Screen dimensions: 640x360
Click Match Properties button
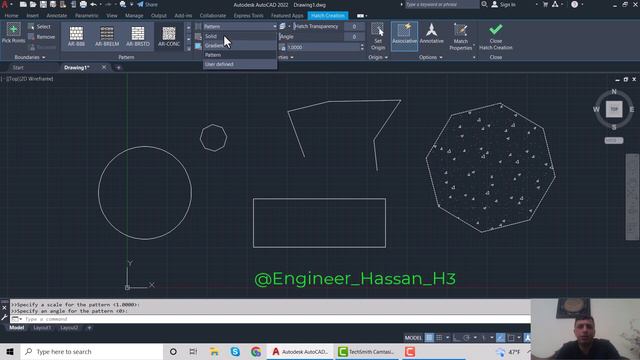[460, 37]
